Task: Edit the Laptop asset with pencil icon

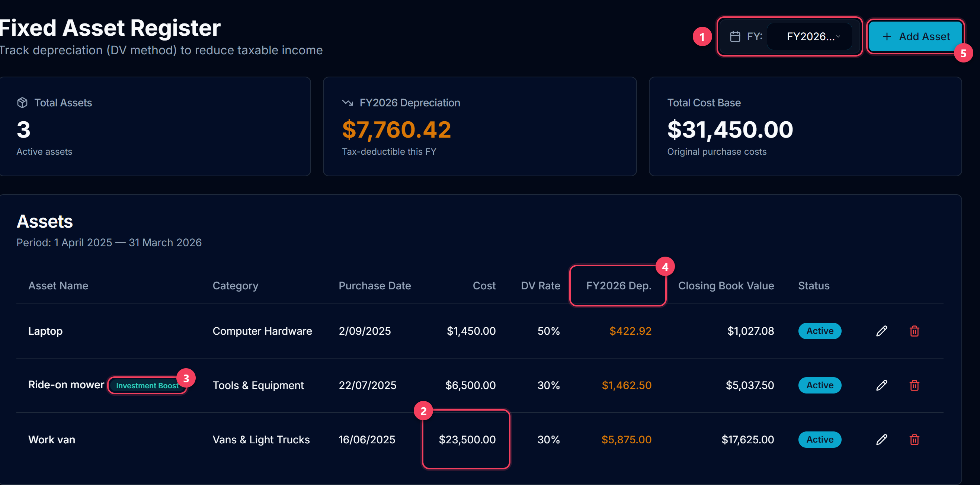Action: point(881,331)
